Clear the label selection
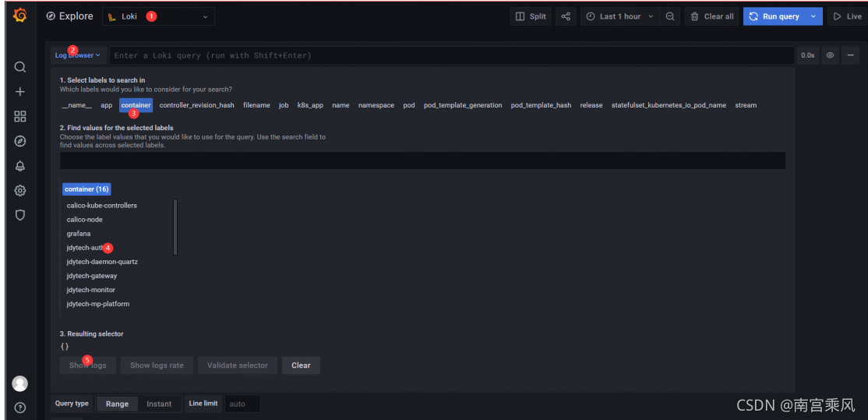Viewport: 868px width, 420px height. (x=301, y=365)
